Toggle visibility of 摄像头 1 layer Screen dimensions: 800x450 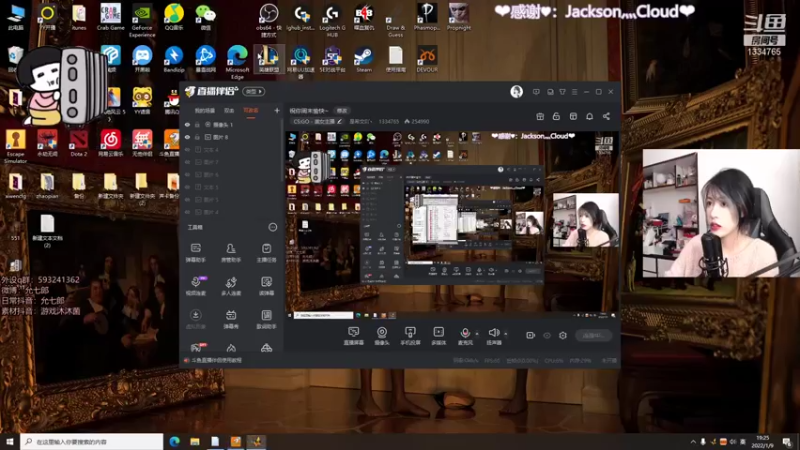[x=187, y=124]
